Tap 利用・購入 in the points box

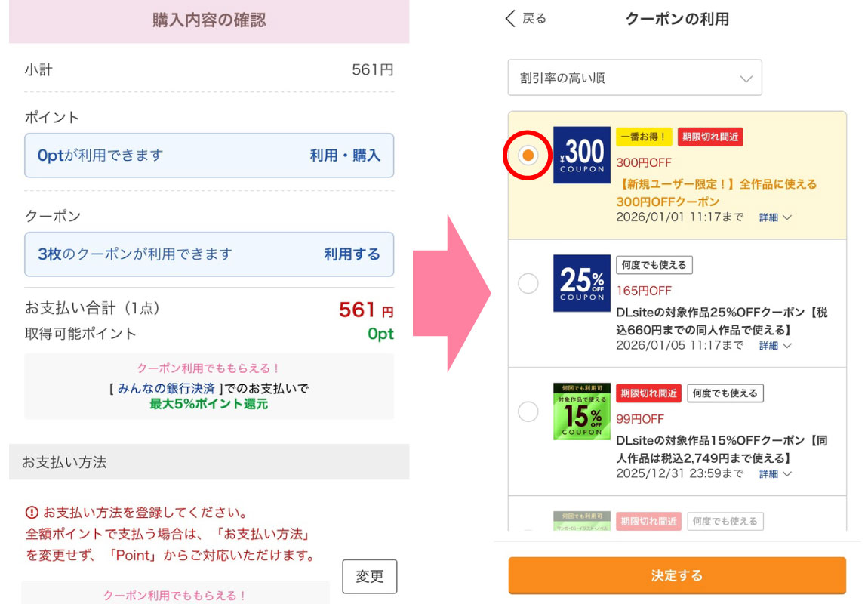point(345,156)
